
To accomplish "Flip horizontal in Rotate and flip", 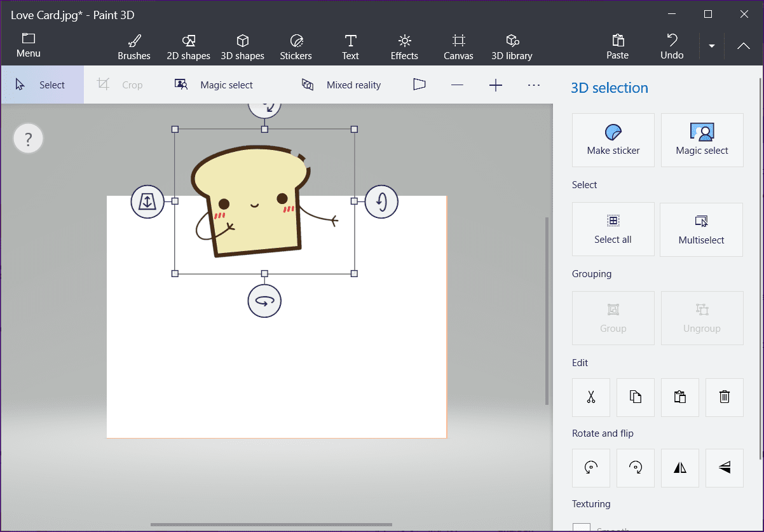I will pyautogui.click(x=680, y=468).
